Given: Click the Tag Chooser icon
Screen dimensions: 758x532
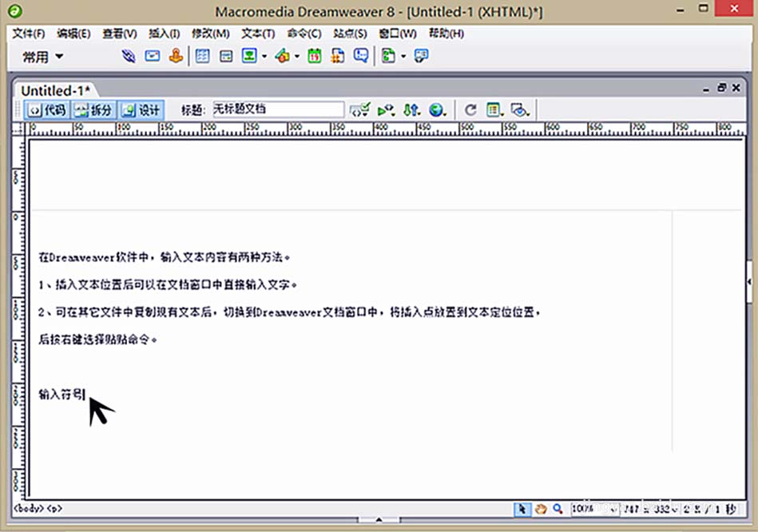Looking at the screenshot, I should (421, 56).
